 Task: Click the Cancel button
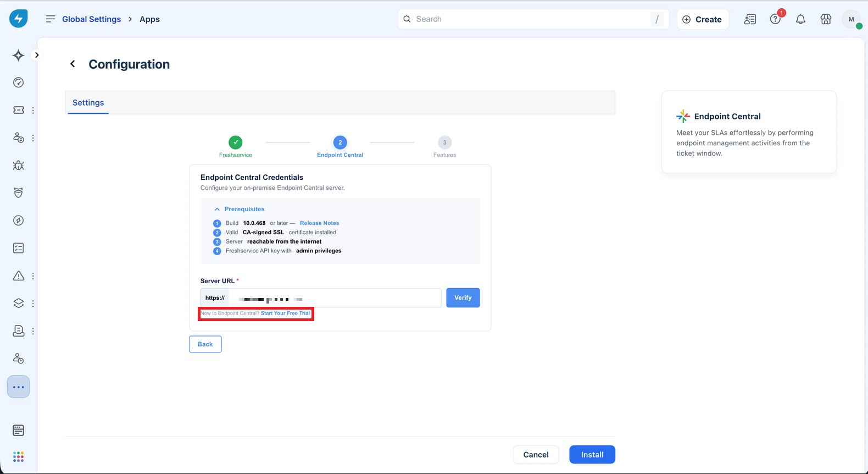click(536, 455)
